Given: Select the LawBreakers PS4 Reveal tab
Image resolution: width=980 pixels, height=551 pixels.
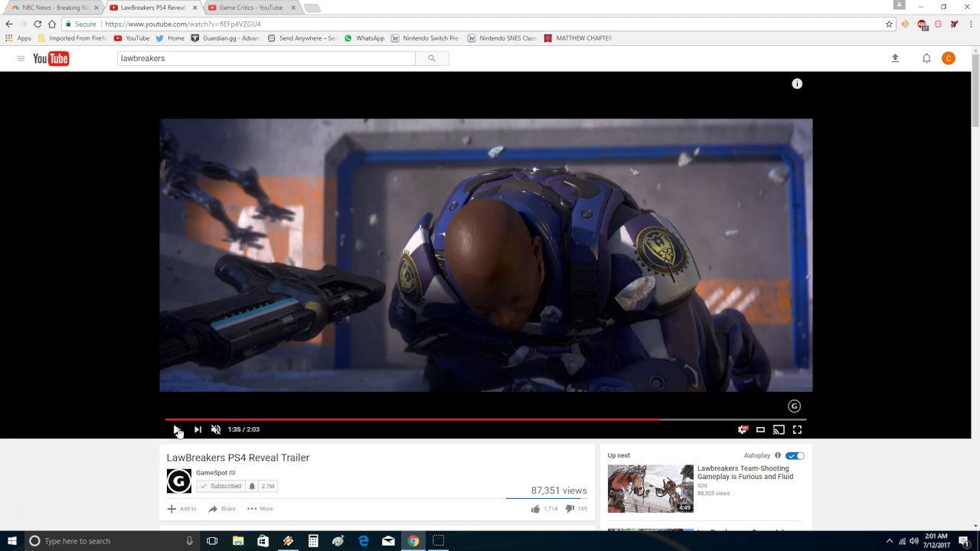Looking at the screenshot, I should [152, 8].
